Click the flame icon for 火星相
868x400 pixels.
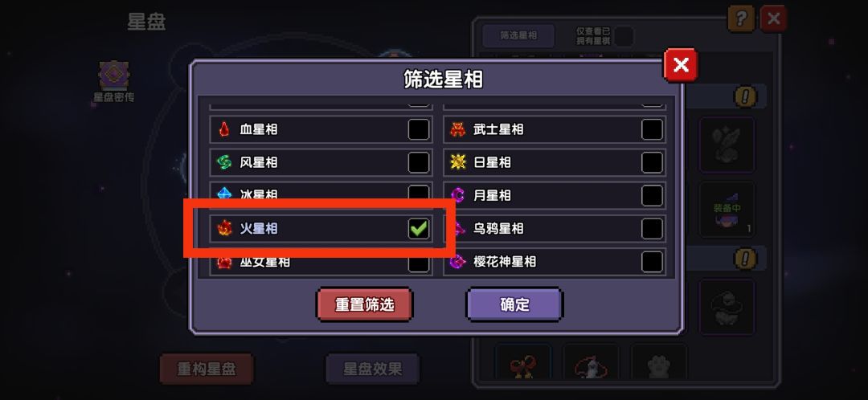(224, 228)
